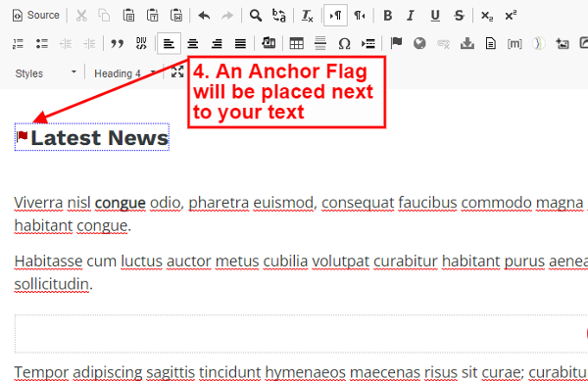Click the [m] bracket icon

point(514,44)
